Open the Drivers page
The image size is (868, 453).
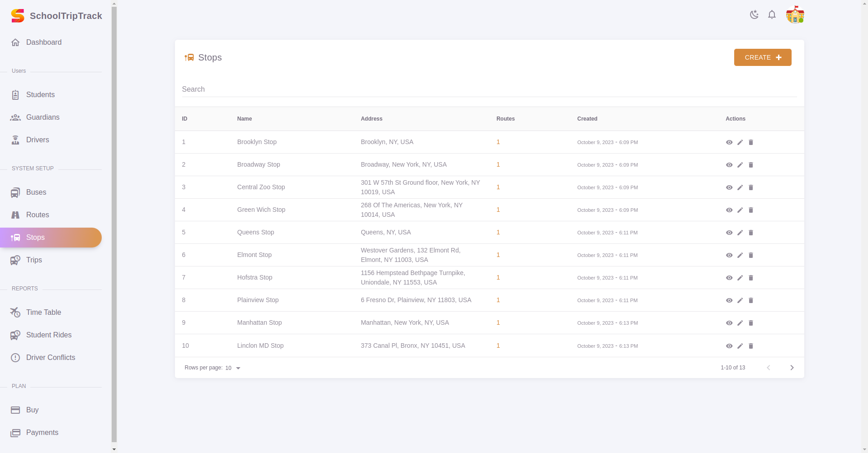coord(38,140)
